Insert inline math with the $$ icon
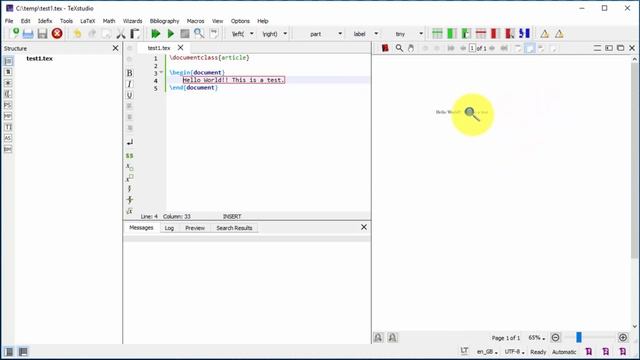 [129, 156]
